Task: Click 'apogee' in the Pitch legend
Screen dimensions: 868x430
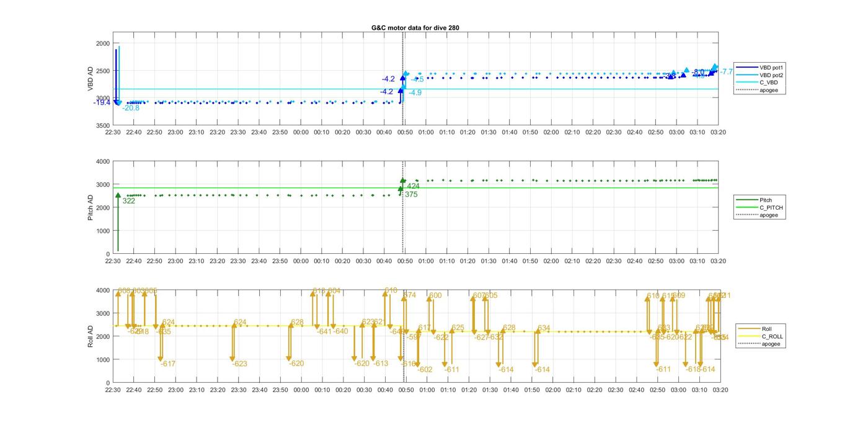Action: (769, 215)
